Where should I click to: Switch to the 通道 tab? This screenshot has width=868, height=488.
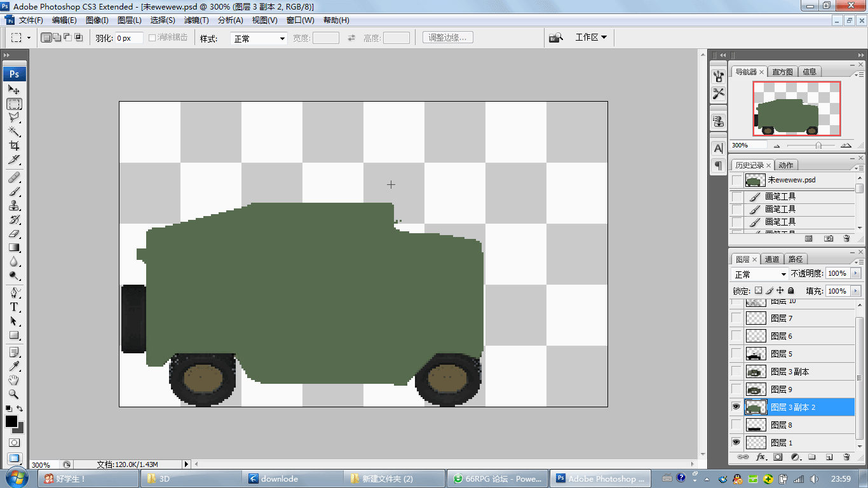click(x=772, y=259)
